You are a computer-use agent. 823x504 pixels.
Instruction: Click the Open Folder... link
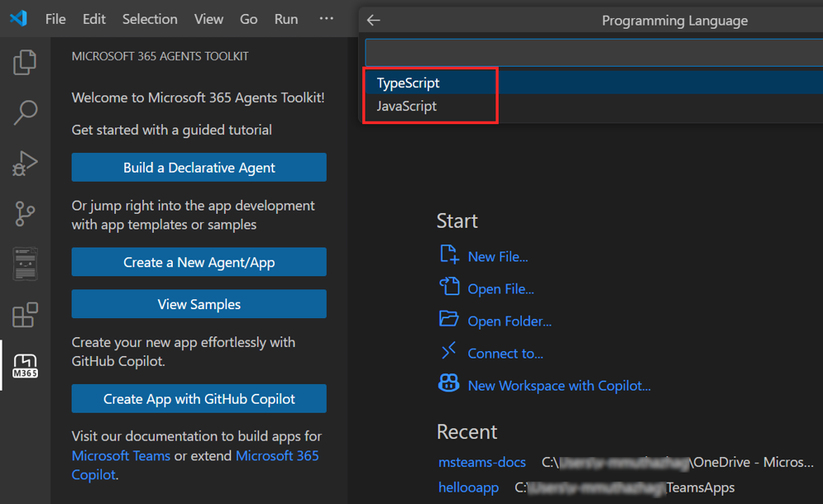point(509,321)
